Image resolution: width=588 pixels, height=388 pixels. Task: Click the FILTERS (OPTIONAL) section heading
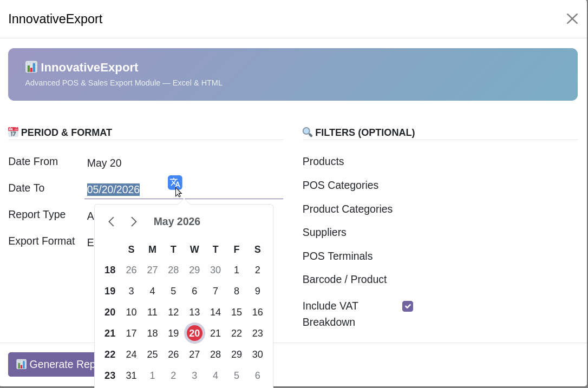[365, 133]
